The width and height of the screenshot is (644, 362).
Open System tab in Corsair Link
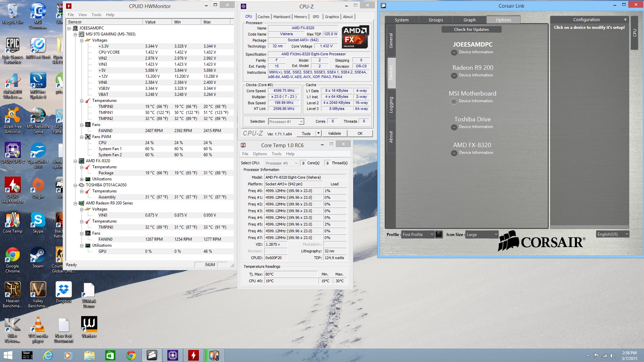401,20
